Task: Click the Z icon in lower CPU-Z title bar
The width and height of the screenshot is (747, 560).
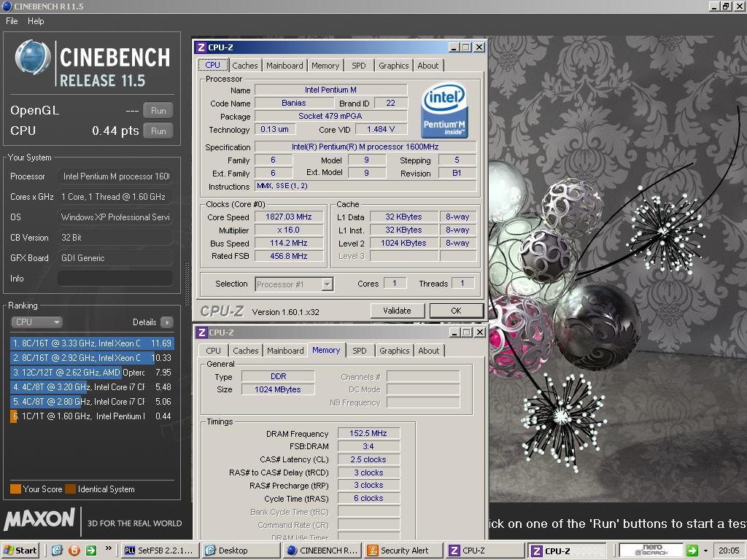Action: point(202,332)
